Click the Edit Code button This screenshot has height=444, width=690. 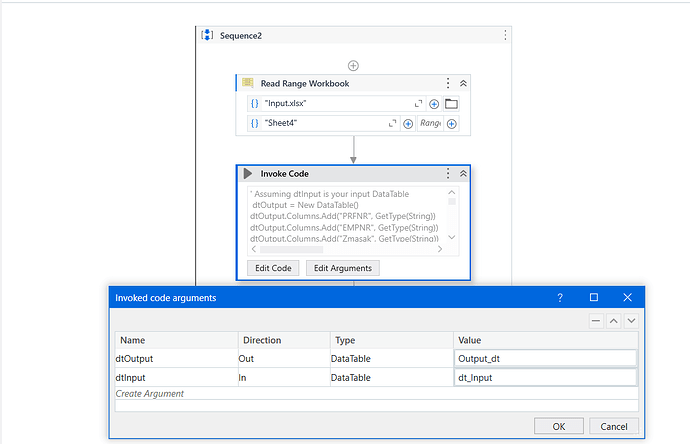click(x=273, y=268)
